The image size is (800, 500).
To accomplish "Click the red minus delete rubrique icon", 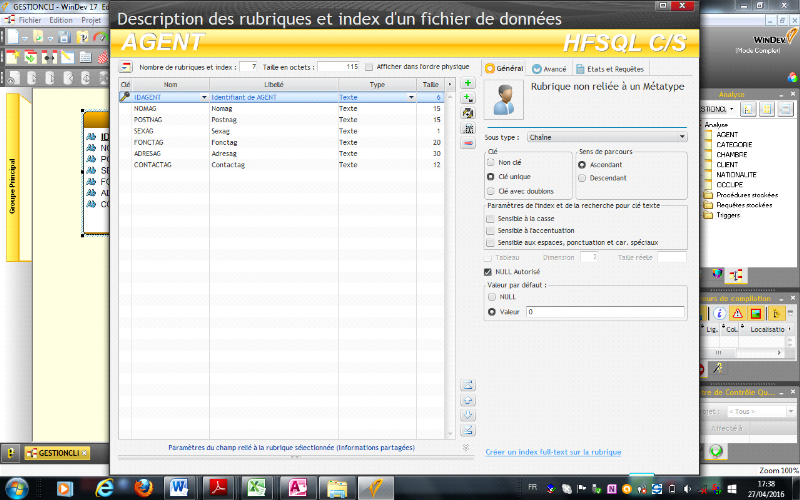I will pyautogui.click(x=468, y=143).
